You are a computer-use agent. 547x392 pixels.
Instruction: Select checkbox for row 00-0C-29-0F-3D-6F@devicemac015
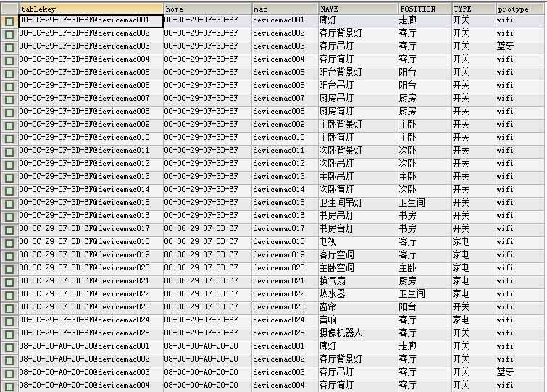pos(9,204)
